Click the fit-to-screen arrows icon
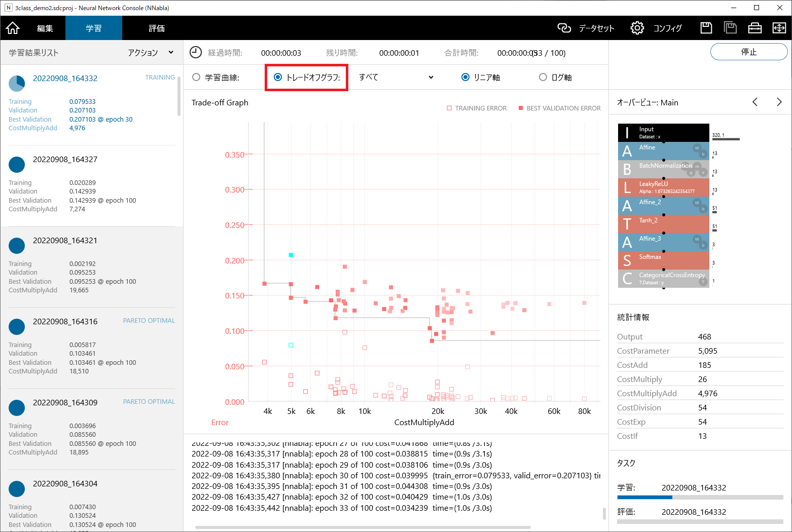 click(x=779, y=28)
